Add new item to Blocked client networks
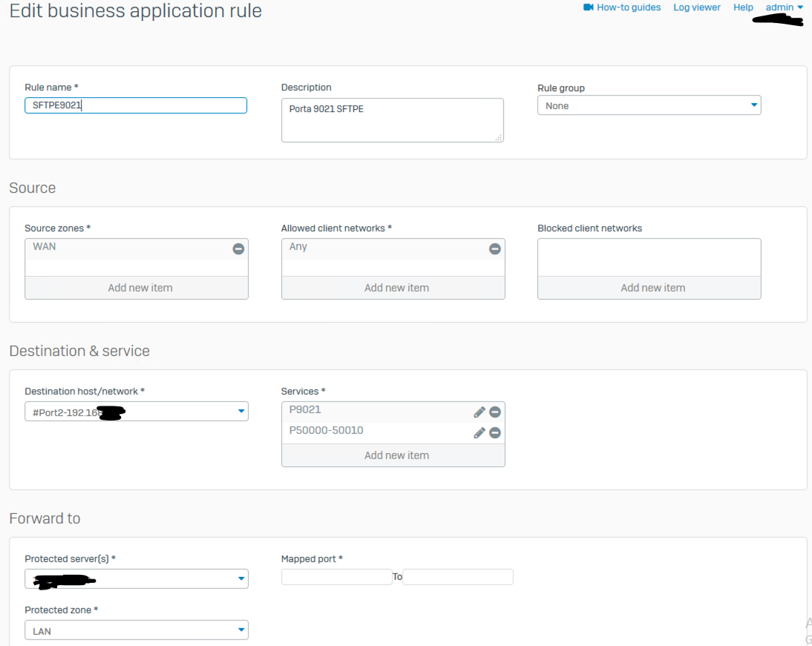The width and height of the screenshot is (812, 646). [652, 288]
